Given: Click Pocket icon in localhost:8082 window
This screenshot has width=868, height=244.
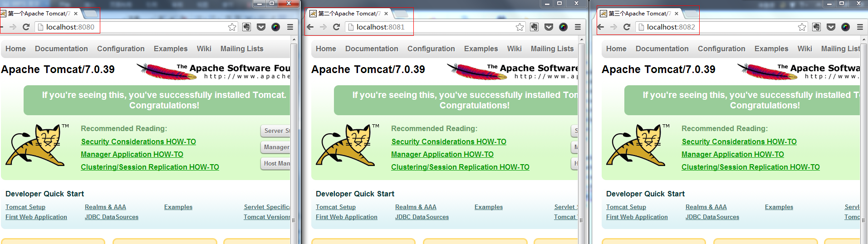Looking at the screenshot, I should [x=831, y=27].
